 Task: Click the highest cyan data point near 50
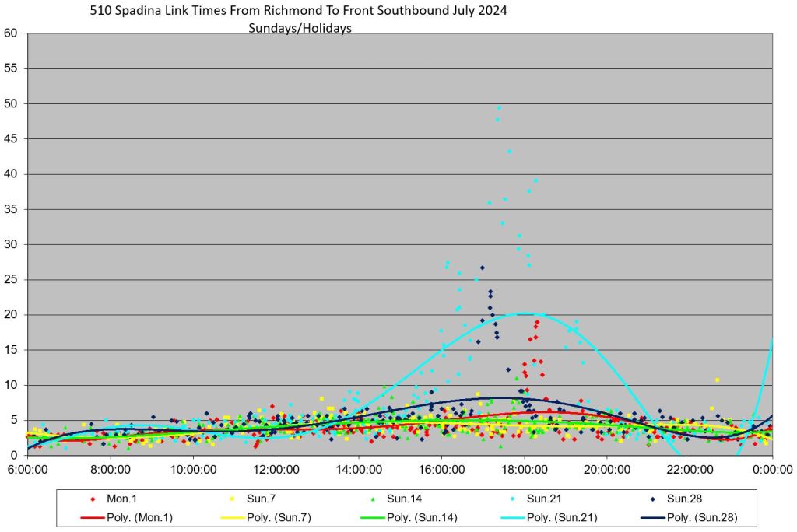(499, 108)
